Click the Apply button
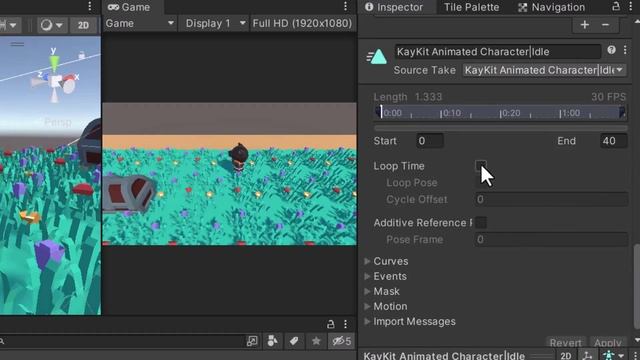The image size is (640, 360). (x=608, y=342)
